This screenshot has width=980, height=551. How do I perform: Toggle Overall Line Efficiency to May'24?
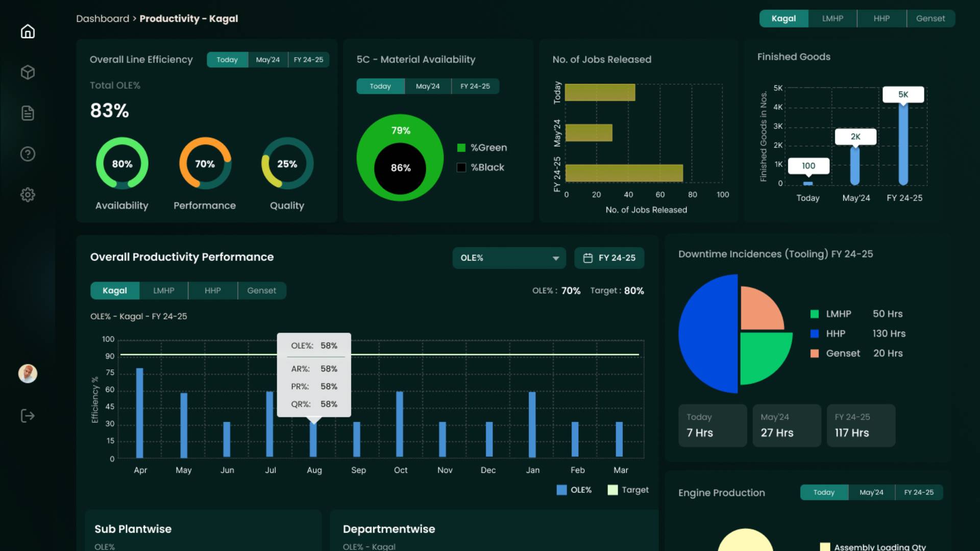[267, 60]
